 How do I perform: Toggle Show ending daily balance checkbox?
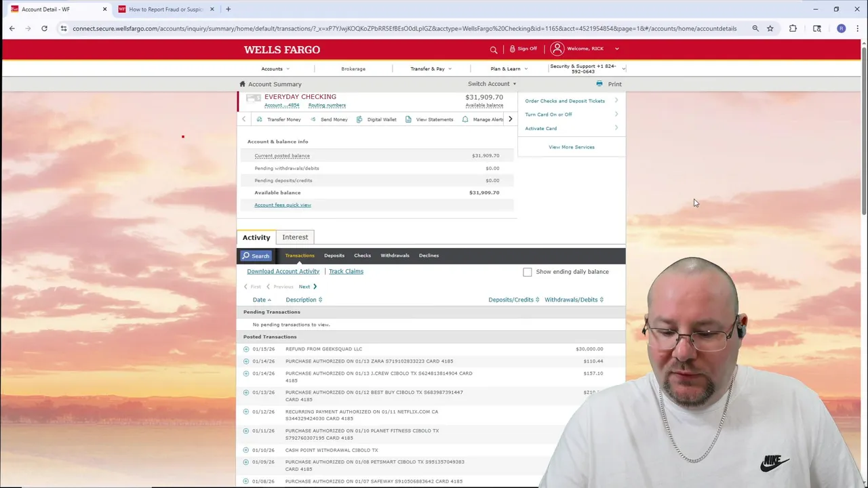528,272
